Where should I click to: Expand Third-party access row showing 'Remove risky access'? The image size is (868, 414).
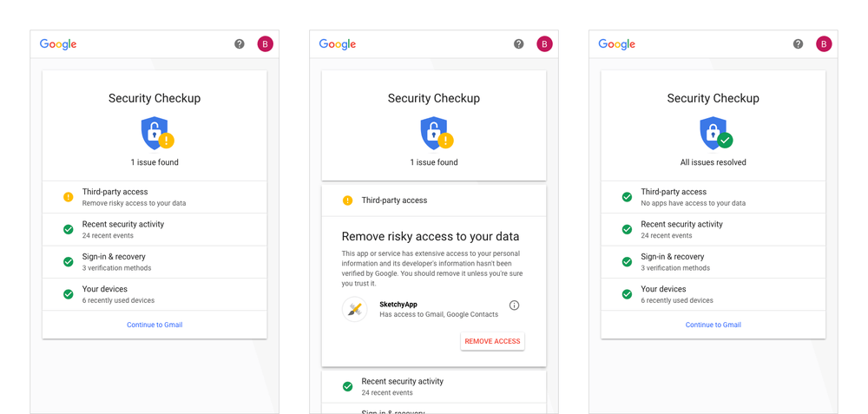click(155, 197)
